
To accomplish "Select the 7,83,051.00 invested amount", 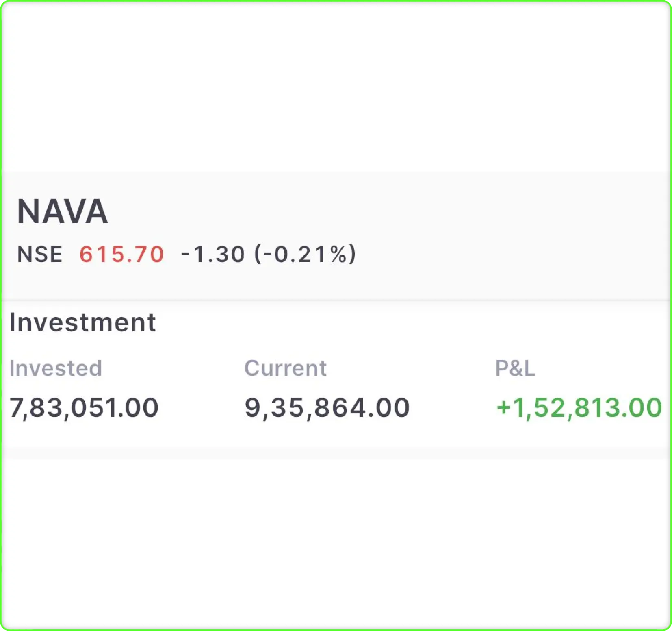I will tap(84, 408).
